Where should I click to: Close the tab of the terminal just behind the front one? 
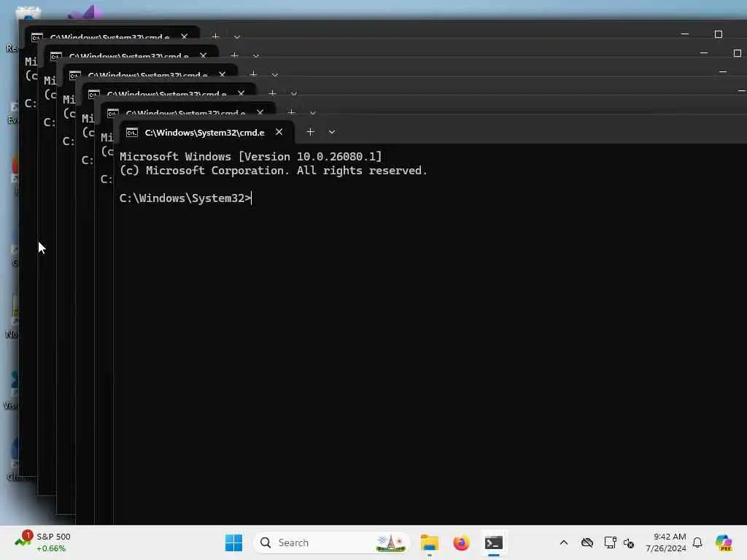260,112
